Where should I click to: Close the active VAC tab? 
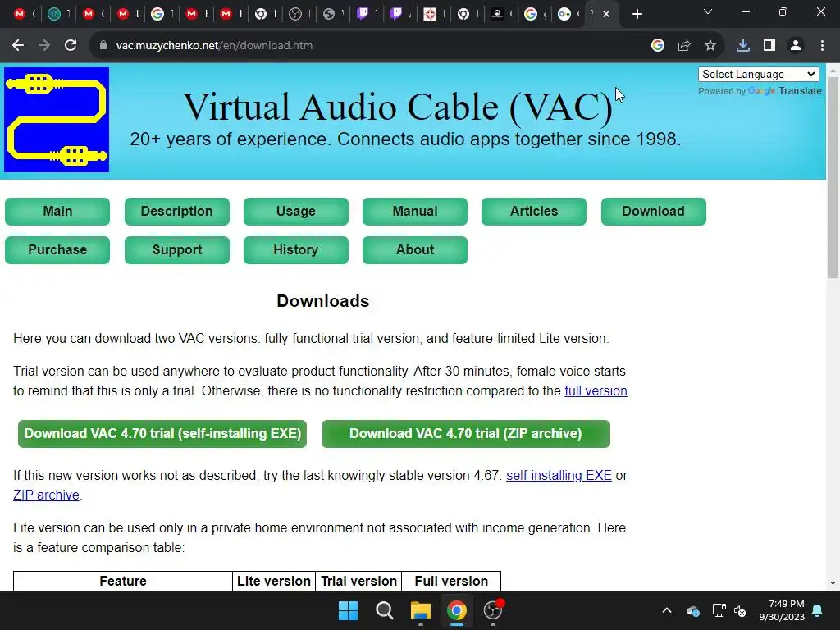[x=606, y=15]
